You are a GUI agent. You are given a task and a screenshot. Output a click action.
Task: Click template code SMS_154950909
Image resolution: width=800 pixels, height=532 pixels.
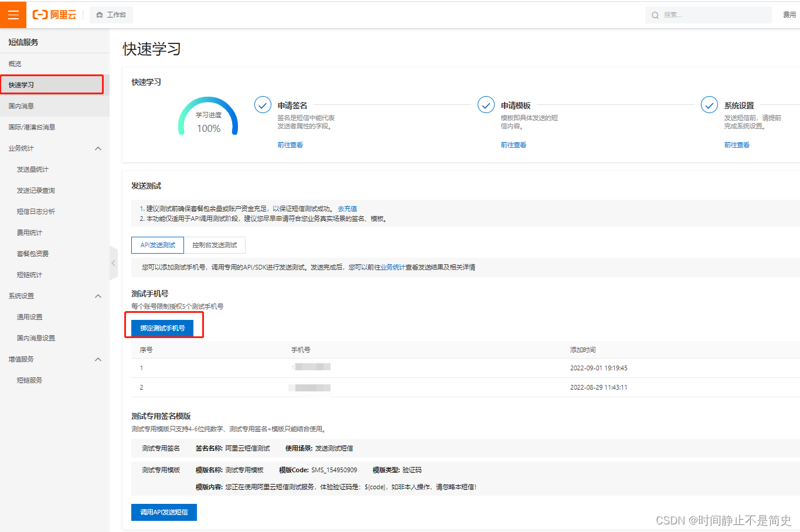click(334, 470)
